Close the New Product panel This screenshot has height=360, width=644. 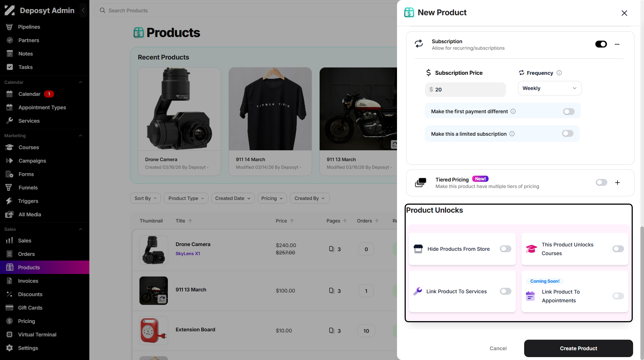(624, 13)
